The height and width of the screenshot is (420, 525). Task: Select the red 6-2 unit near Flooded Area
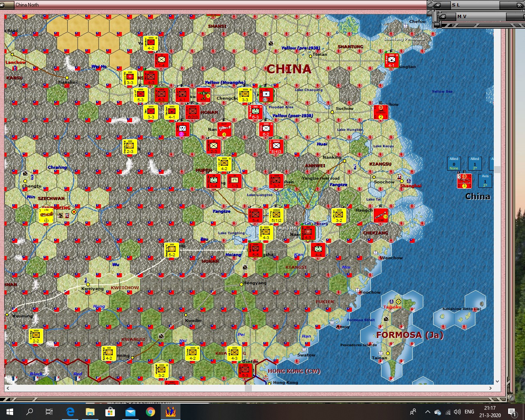[266, 129]
